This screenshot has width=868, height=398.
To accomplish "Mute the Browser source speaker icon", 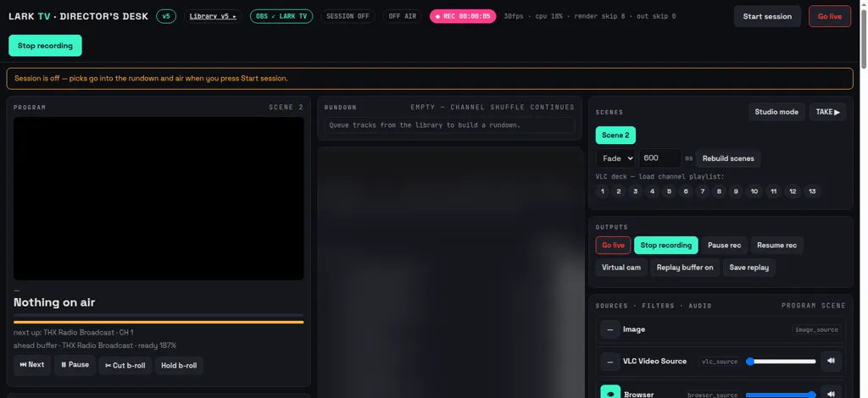I will pyautogui.click(x=831, y=395).
